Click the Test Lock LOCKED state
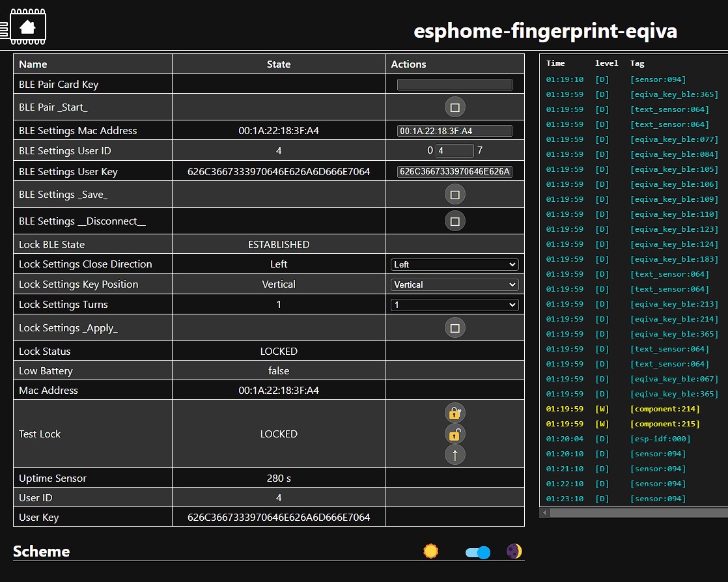 pos(279,434)
